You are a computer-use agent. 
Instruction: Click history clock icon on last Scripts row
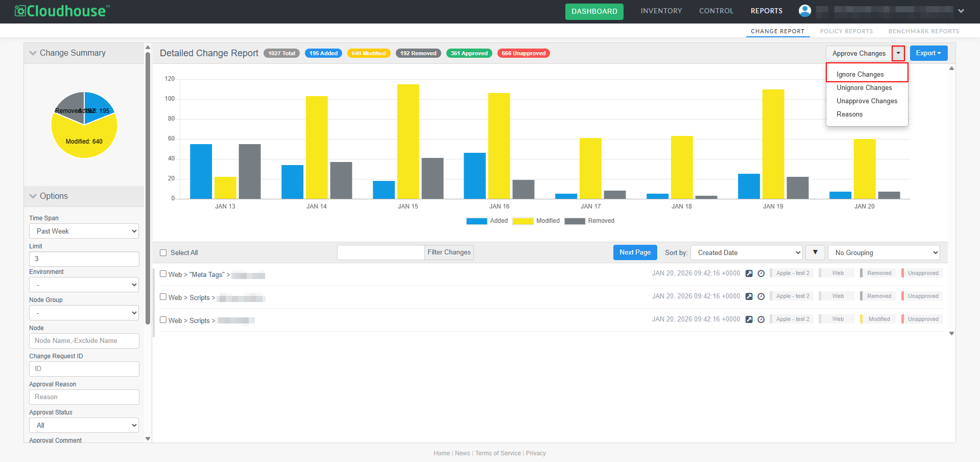[x=761, y=319]
